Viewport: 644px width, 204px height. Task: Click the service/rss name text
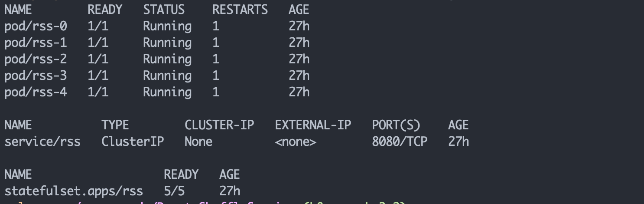[x=42, y=142]
